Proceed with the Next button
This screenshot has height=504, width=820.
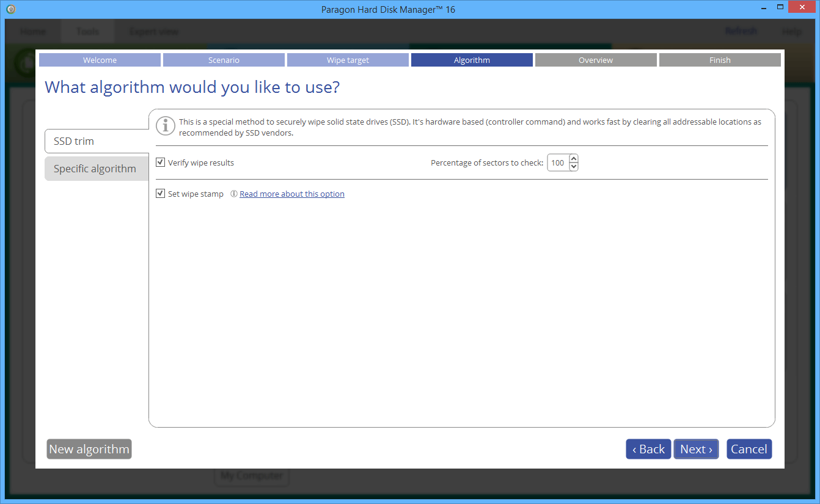[696, 449]
